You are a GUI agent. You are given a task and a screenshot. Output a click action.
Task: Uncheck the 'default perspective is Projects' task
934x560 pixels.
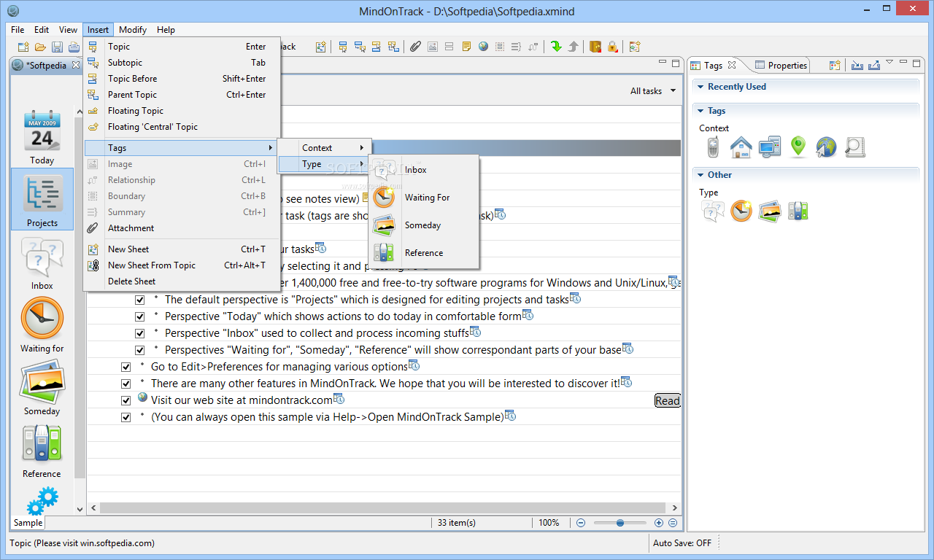click(x=140, y=300)
